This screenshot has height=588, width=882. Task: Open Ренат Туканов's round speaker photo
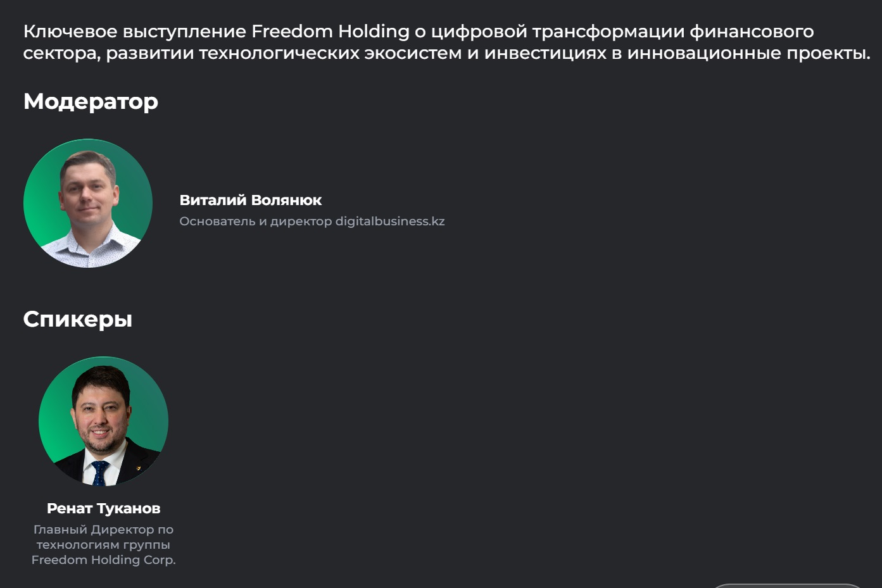tap(103, 421)
